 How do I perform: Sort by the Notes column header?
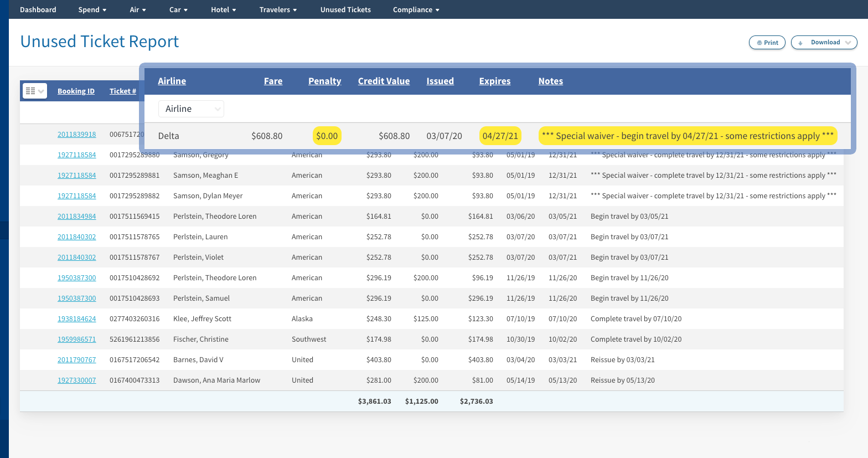pos(550,81)
